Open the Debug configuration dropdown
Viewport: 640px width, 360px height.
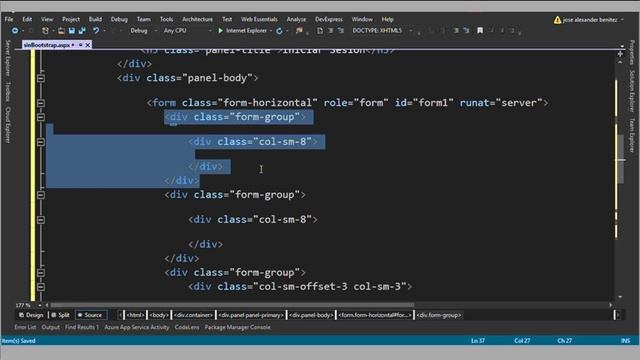(x=156, y=31)
